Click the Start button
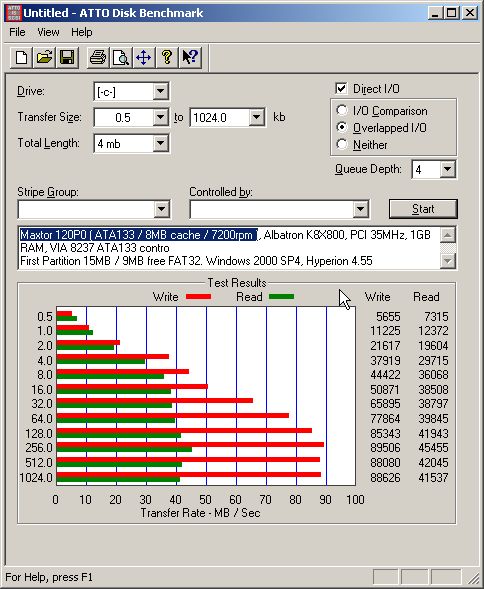 pos(423,209)
